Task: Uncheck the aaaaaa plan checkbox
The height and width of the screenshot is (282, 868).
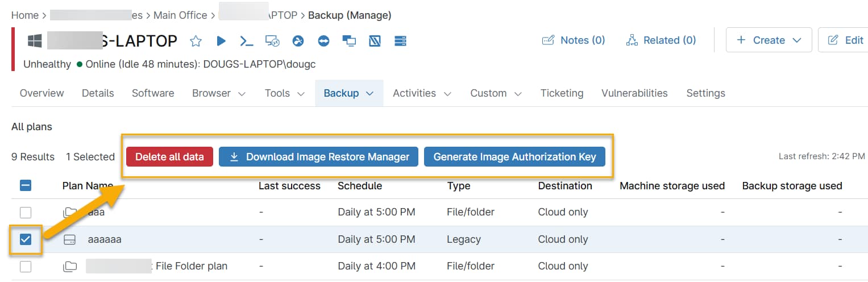Action: [26, 239]
